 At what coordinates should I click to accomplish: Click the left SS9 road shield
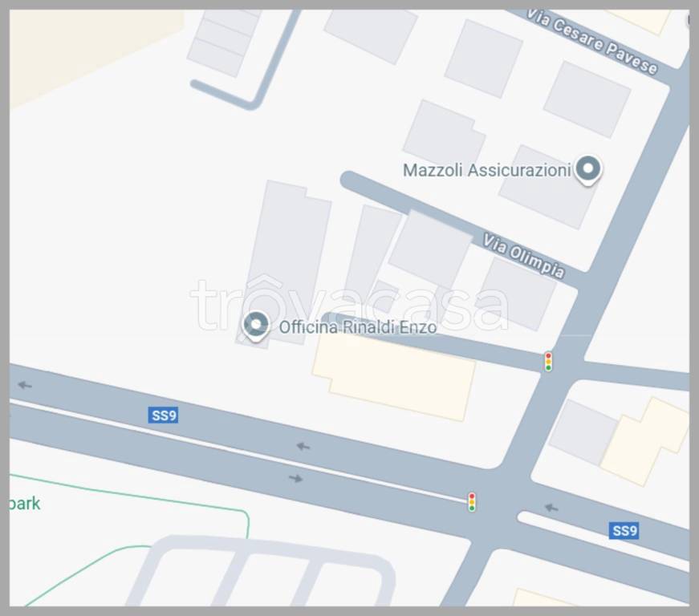click(x=163, y=415)
